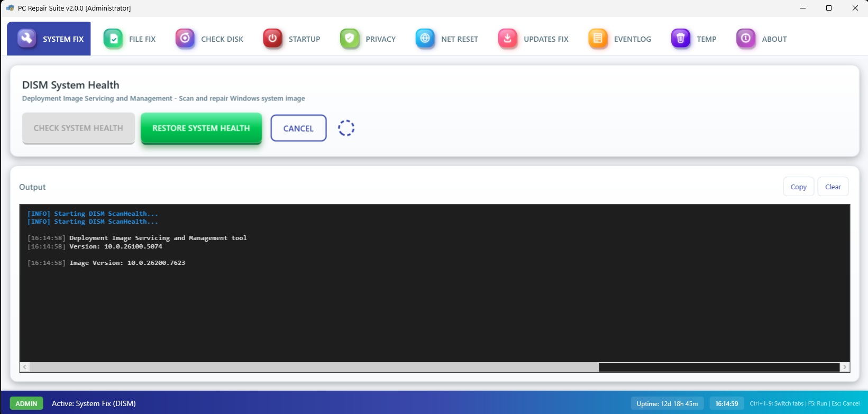Click the first 'Starting DISM ScanHealth...' log line
868x414 pixels.
[93, 214]
